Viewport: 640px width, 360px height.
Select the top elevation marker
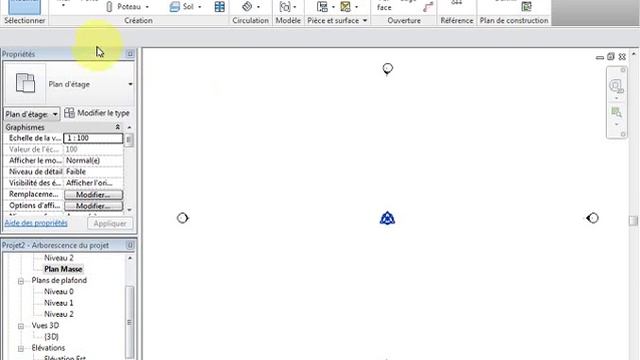[387, 69]
